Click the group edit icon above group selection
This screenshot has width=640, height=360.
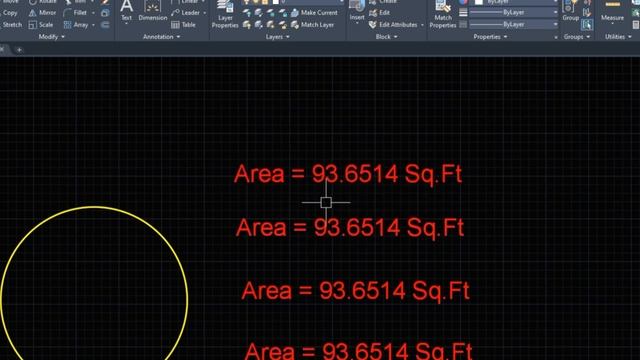(587, 13)
